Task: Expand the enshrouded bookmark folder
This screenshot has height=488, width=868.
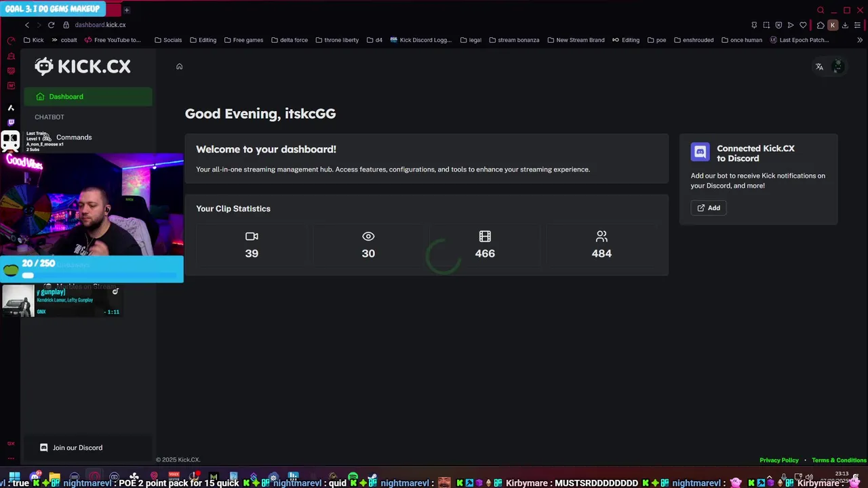Action: pyautogui.click(x=694, y=40)
